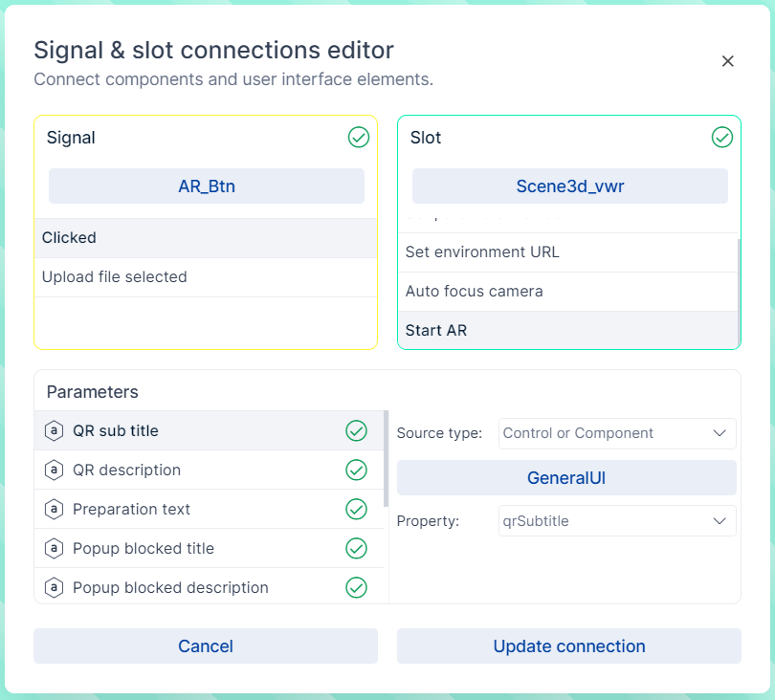Screen dimensions: 775x700
Task: Click the green checkmark in the Signal panel
Action: coord(359,138)
